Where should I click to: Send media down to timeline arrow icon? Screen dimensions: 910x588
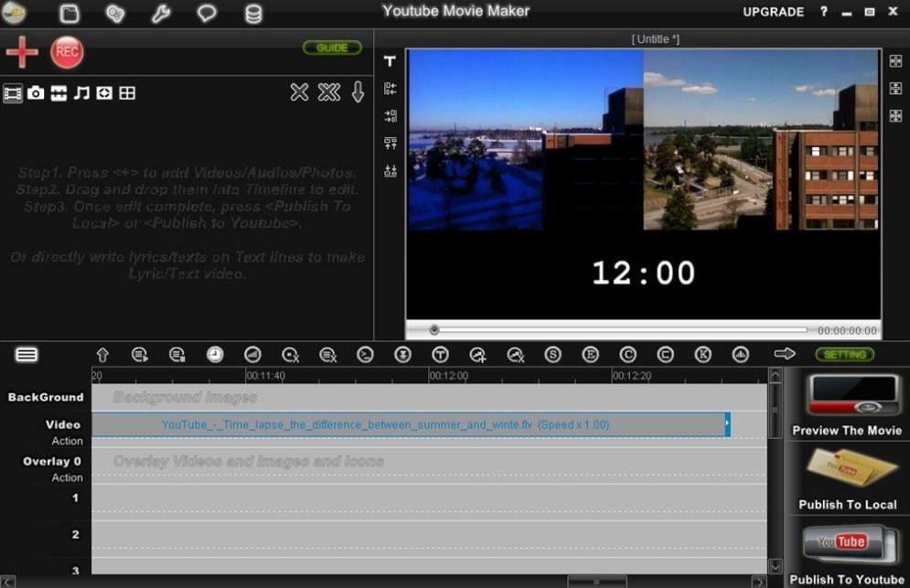(359, 91)
